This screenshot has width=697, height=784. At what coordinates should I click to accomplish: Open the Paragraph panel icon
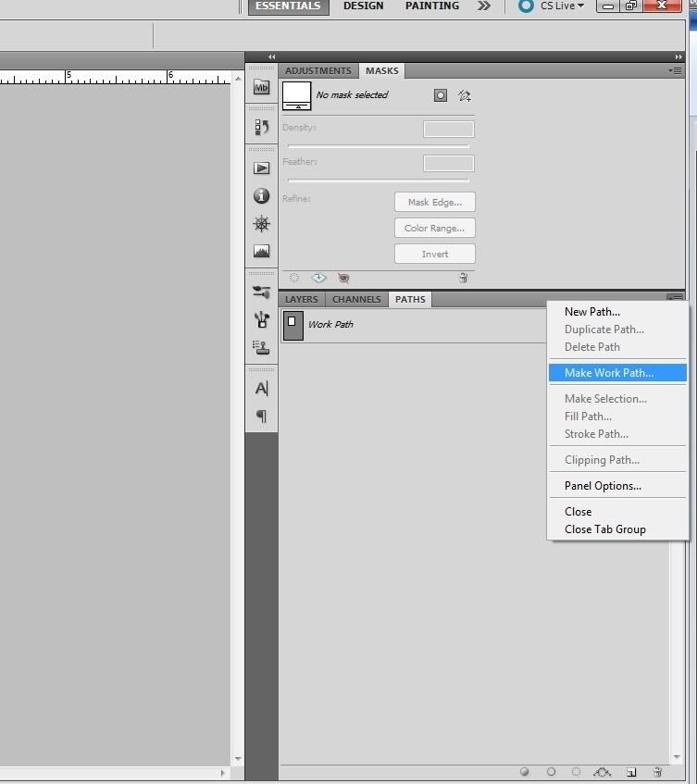261,416
